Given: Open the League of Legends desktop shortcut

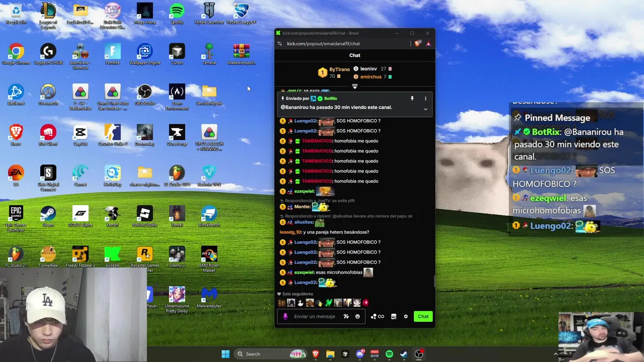Looking at the screenshot, I should [x=48, y=15].
